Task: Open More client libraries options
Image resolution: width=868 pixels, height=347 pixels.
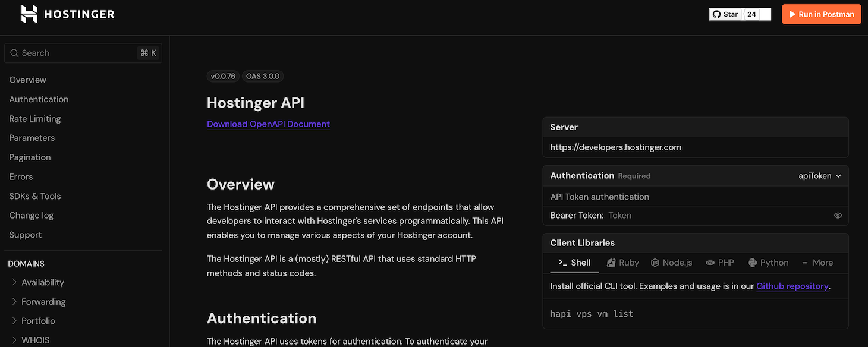Action: 817,263
